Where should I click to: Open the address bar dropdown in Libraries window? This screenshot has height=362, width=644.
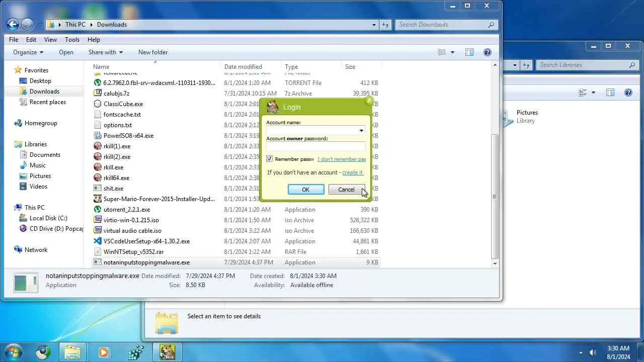pyautogui.click(x=515, y=65)
